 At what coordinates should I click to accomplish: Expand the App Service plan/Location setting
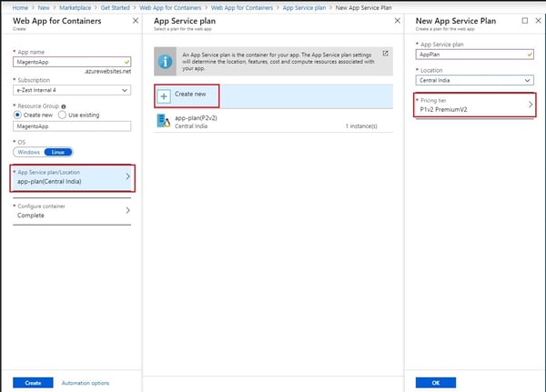pos(72,177)
